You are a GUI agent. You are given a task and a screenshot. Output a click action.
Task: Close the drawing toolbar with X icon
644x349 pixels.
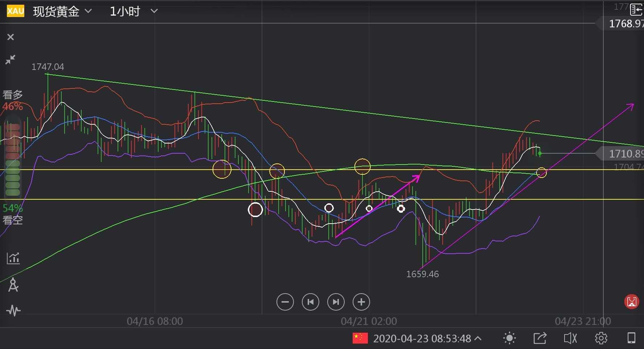(x=11, y=37)
